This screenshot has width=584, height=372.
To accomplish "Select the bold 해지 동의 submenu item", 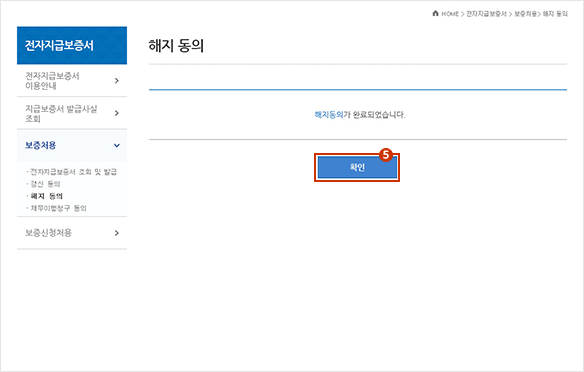I will click(47, 196).
